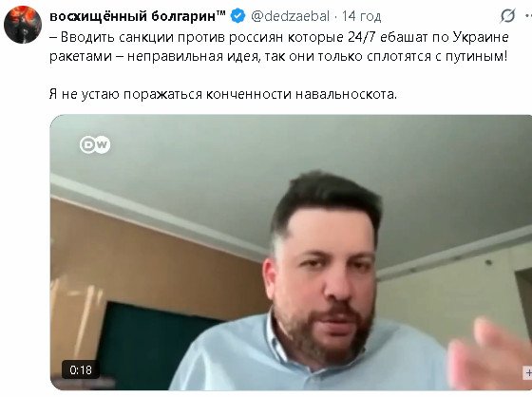This screenshot has width=532, height=397.
Task: Click the plus button at video corner
Action: (527, 372)
